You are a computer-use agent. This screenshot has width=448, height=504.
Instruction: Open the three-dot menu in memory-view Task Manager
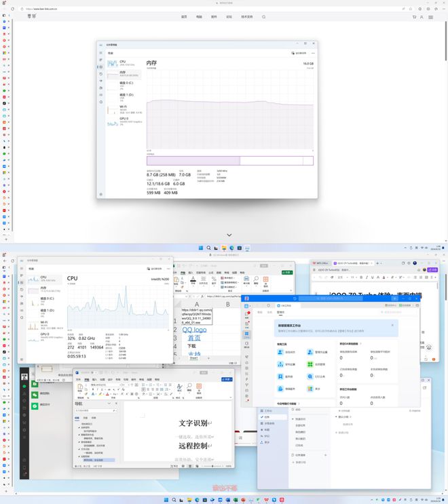coord(313,53)
